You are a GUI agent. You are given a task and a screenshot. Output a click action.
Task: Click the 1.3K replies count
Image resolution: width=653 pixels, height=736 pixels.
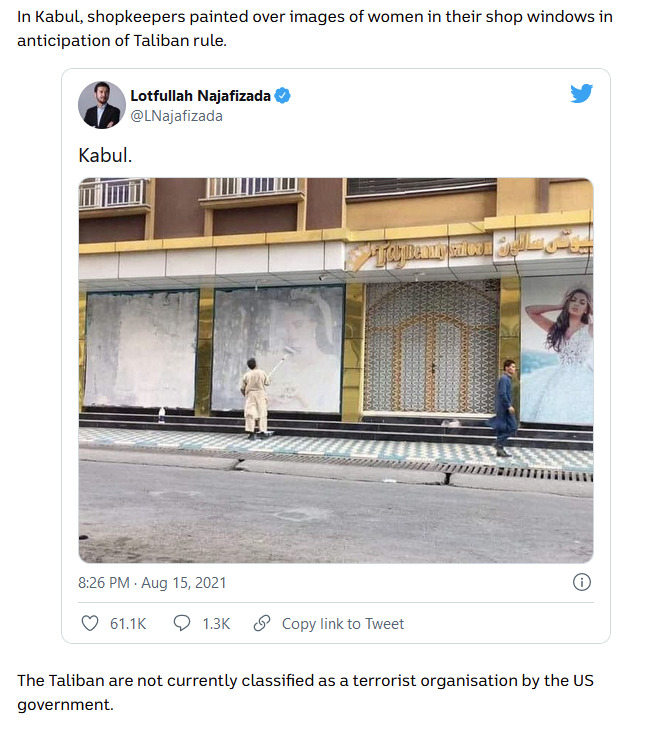(216, 624)
